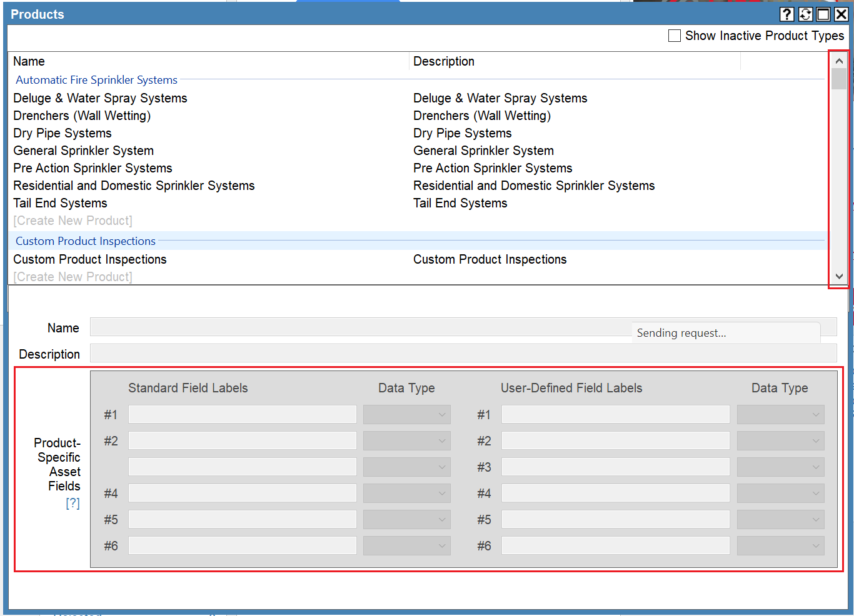Select Custom Product Inspections row name
This screenshot has height=616, width=854.
(90, 259)
